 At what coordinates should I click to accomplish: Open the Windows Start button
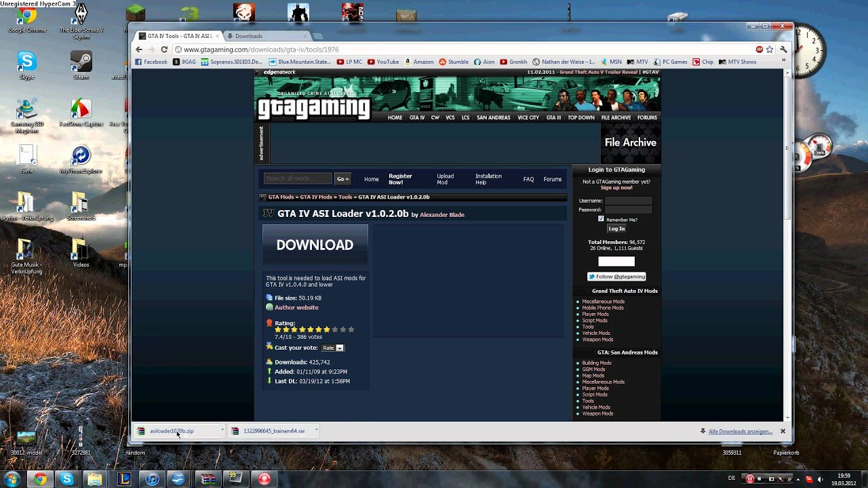(x=12, y=479)
